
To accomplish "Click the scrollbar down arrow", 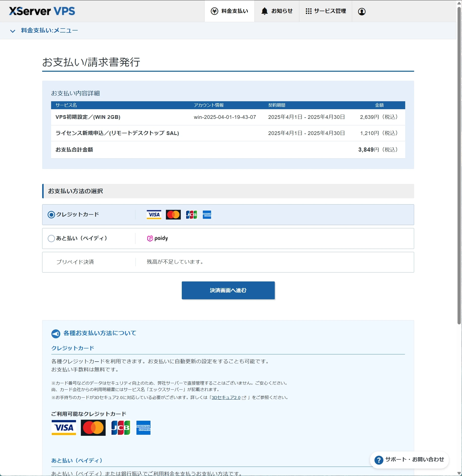I will (459, 473).
